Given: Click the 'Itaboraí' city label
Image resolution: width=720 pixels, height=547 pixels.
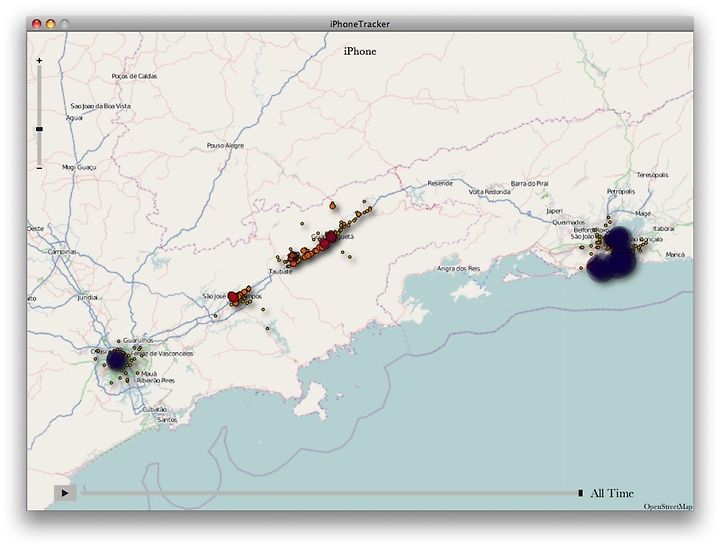Looking at the screenshot, I should (664, 229).
